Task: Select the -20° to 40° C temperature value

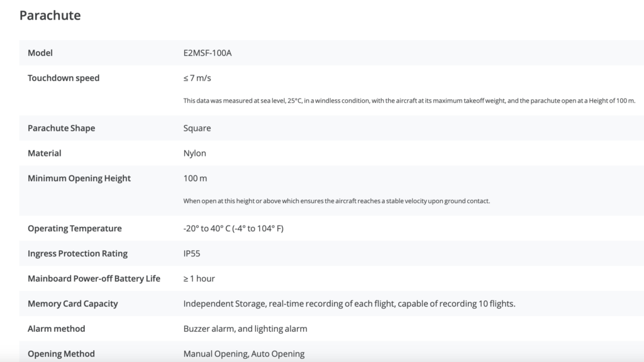Action: click(x=233, y=228)
